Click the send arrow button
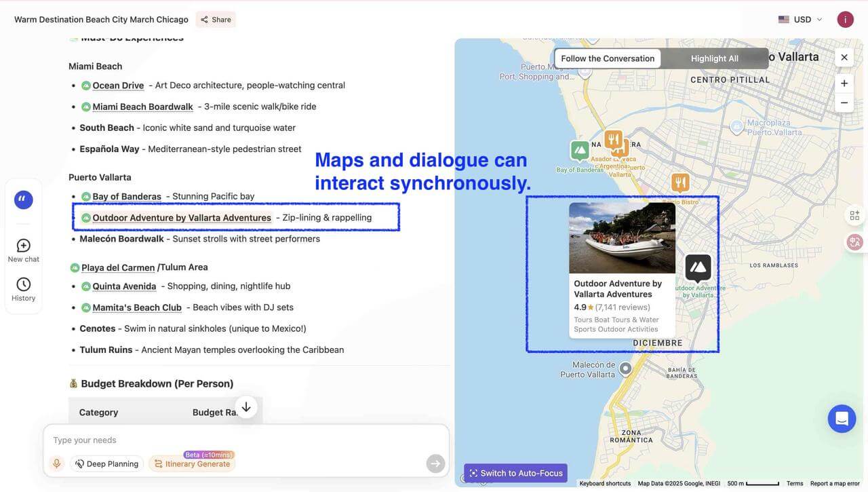Image resolution: width=868 pixels, height=492 pixels. coord(435,463)
